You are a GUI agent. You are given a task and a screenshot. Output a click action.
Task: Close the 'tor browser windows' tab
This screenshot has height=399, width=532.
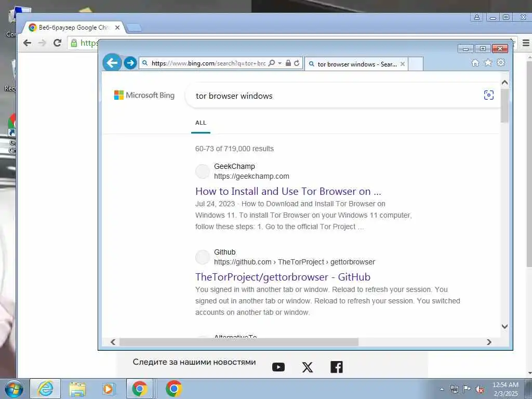(x=403, y=64)
